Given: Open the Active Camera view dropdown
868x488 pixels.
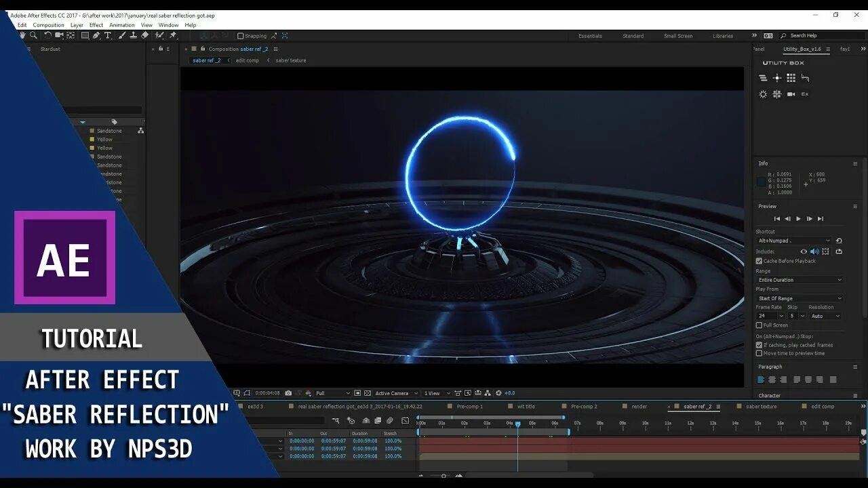Looking at the screenshot, I should (x=396, y=393).
